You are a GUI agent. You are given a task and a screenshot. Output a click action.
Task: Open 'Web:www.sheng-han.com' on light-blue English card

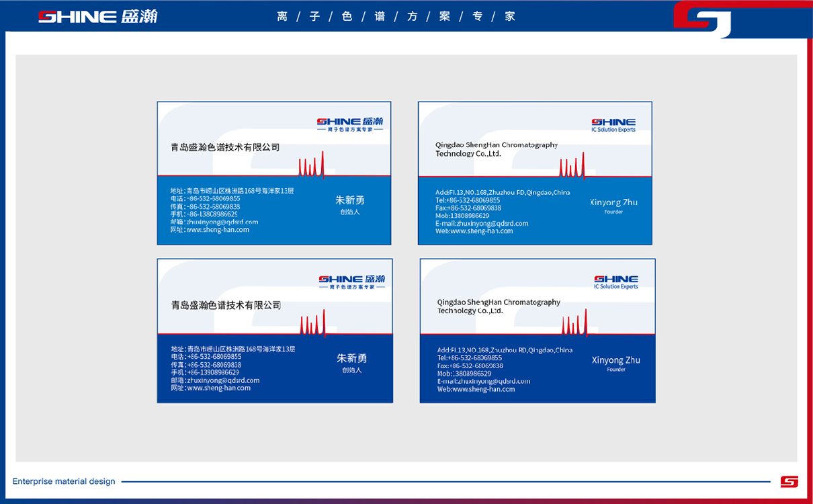474,231
